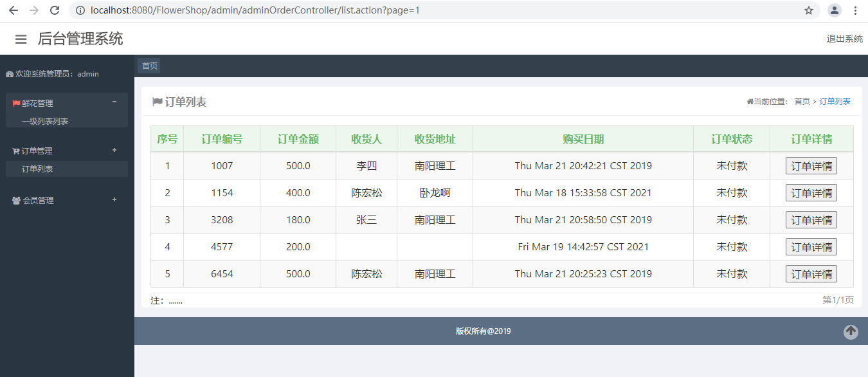Open 订单详情 for order 1154

pos(811,193)
